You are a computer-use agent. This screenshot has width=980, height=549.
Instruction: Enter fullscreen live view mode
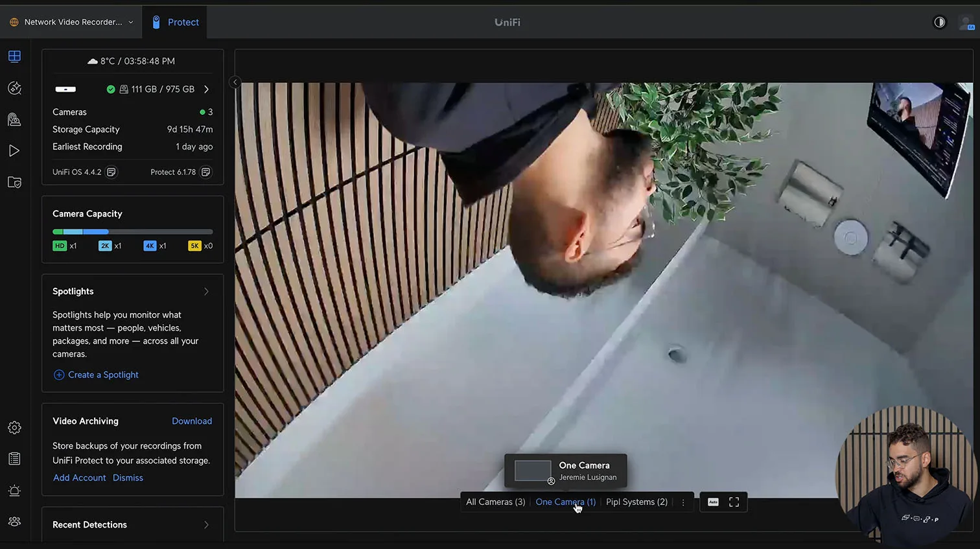point(734,502)
